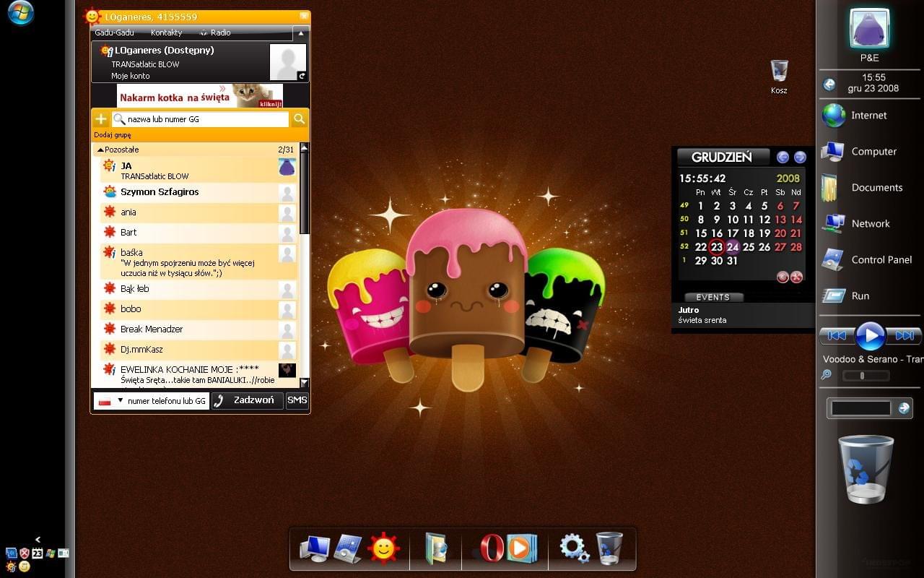Click the go arrow beside sidebar search box
Screen dimensions: 924x578
coord(904,408)
